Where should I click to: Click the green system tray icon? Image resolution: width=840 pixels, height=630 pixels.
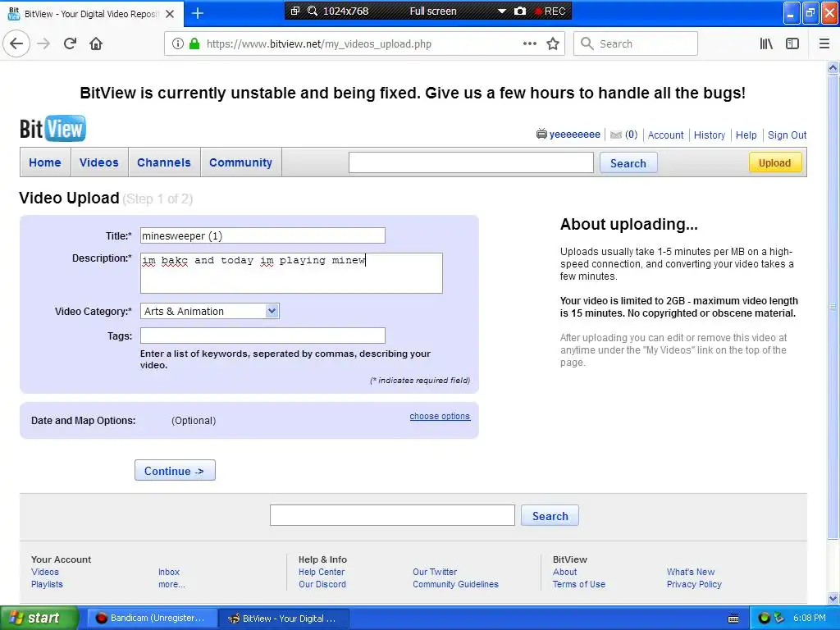764,619
